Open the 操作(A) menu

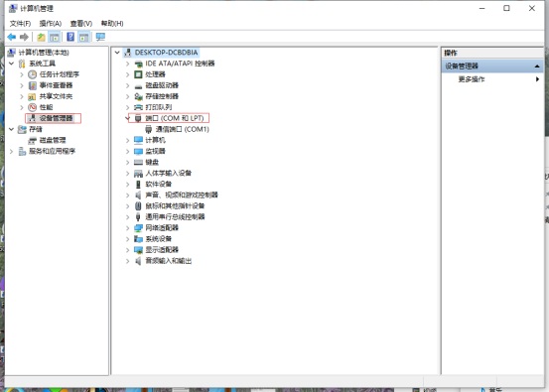coord(51,24)
